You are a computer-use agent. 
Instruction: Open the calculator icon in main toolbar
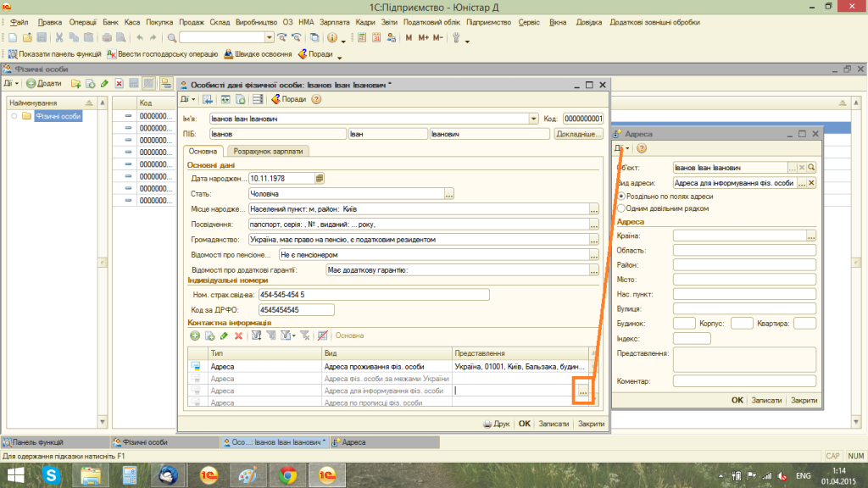[361, 37]
